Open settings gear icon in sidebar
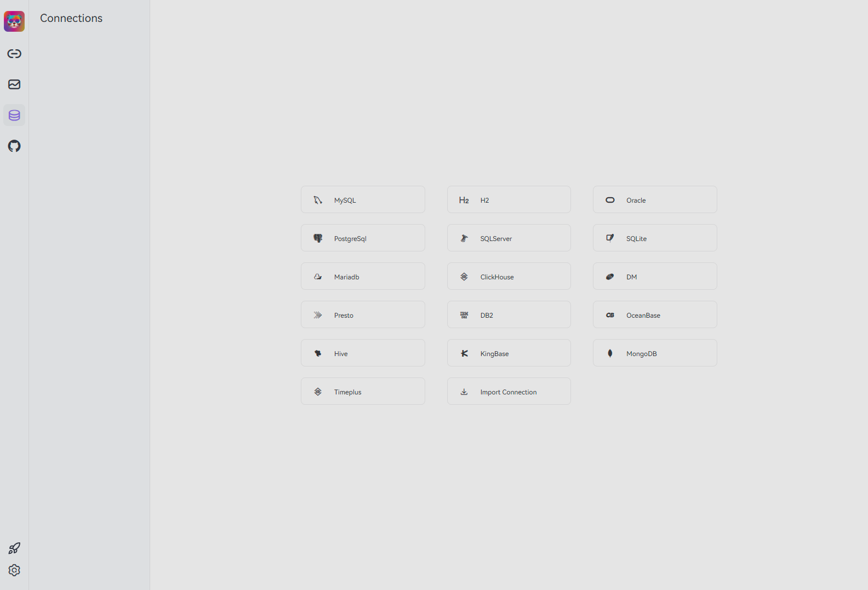Image resolution: width=868 pixels, height=590 pixels. [x=14, y=570]
